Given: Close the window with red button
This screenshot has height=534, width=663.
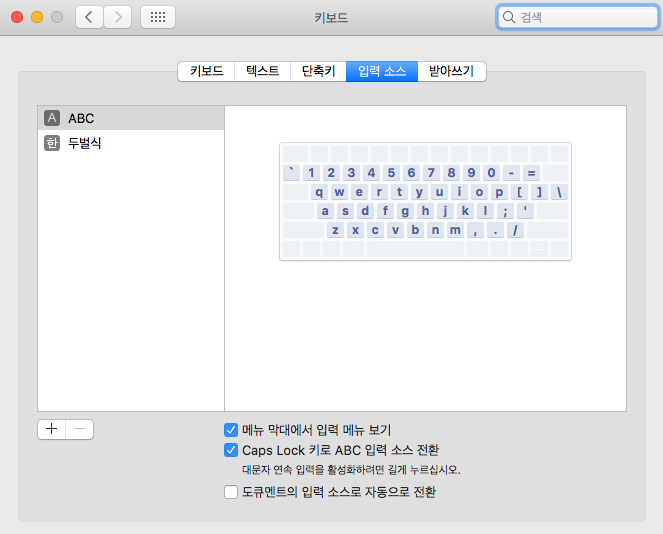Looking at the screenshot, I should coord(17,17).
